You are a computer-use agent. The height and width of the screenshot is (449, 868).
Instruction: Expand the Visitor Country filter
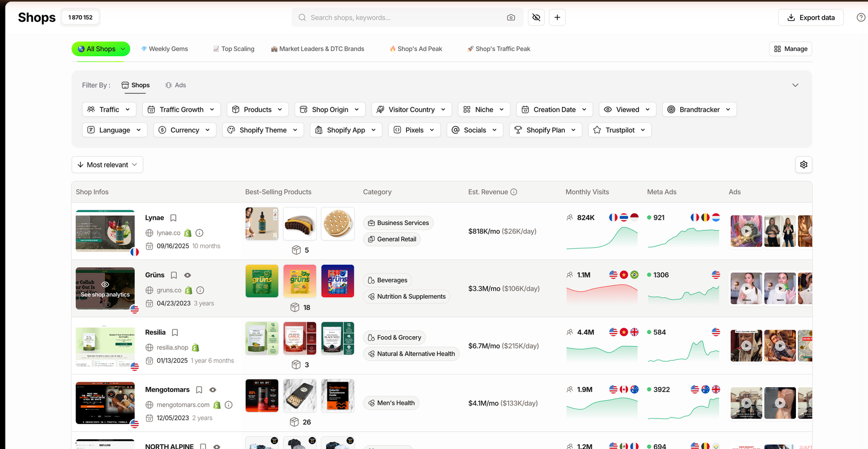click(412, 110)
